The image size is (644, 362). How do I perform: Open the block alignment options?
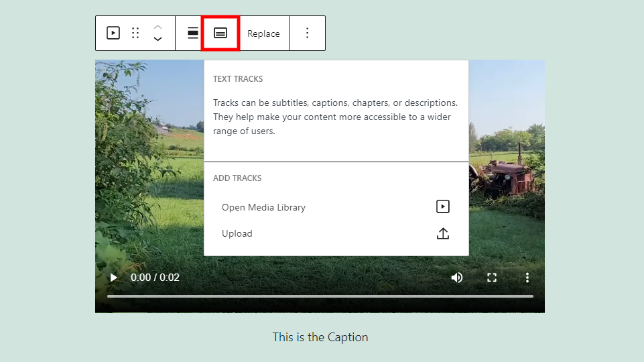(193, 33)
